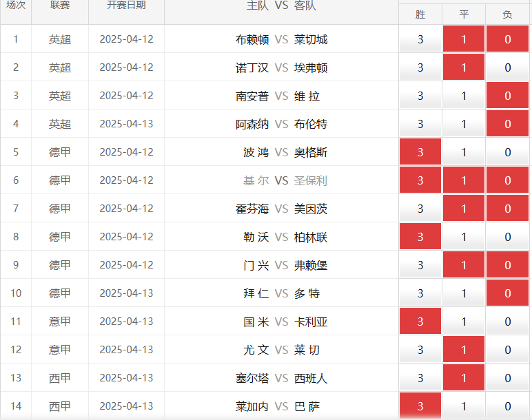Select loss (0) for 诺丁汉 VS 埃弗顿
This screenshot has height=420, width=532.
pyautogui.click(x=507, y=67)
